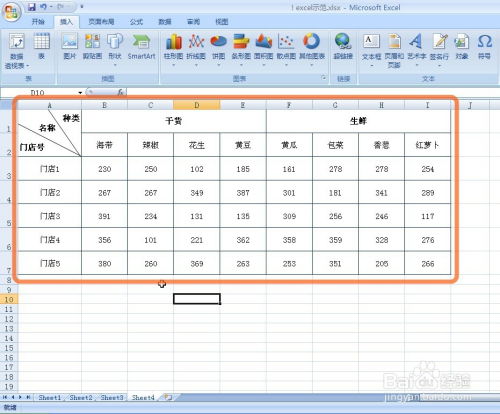The image size is (500, 414).
Task: Click in the formula bar input
Action: pyautogui.click(x=312, y=92)
